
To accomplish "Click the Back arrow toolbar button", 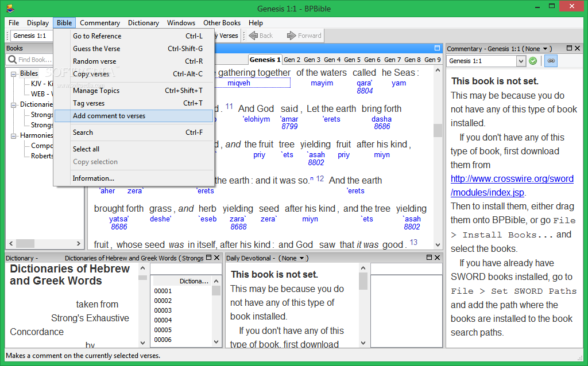I will click(261, 36).
